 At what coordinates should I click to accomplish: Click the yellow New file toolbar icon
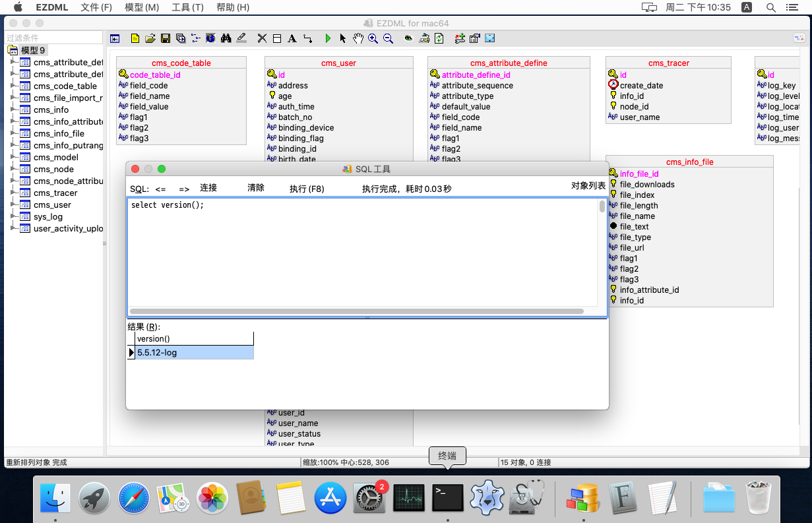(x=135, y=39)
